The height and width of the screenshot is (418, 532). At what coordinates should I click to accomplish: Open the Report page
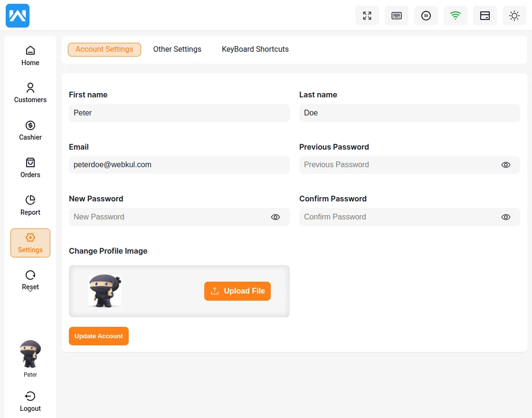[x=30, y=205]
